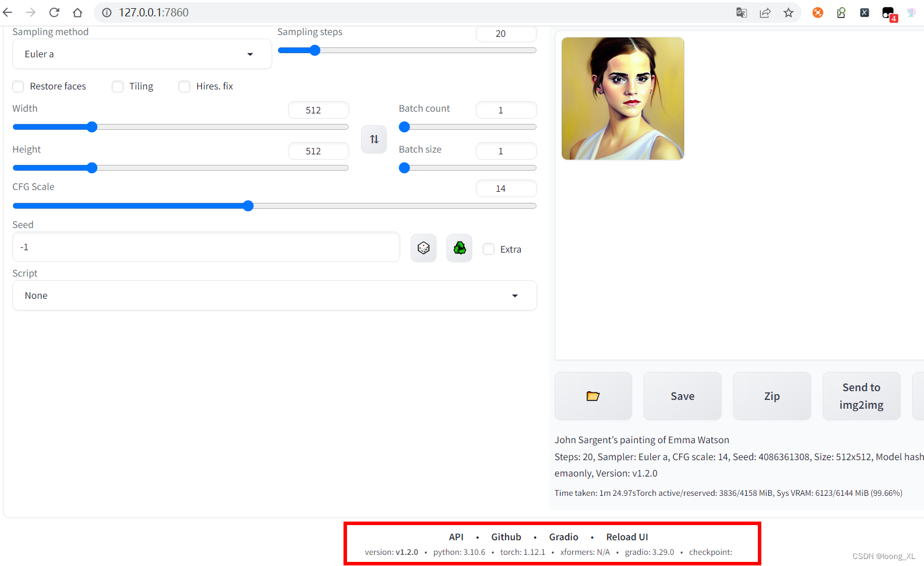Reuse last seed with recycle icon
Viewport: 924px width, 566px height.
[x=459, y=248]
